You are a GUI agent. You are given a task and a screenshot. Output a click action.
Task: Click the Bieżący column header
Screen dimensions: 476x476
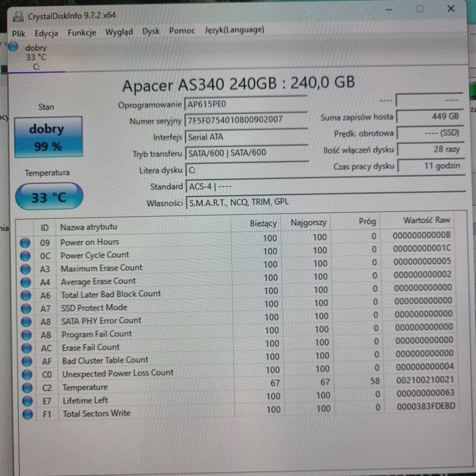click(256, 224)
